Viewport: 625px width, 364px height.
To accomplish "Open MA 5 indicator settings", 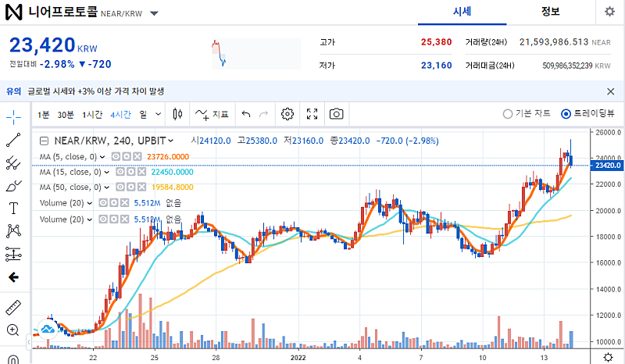I will click(127, 157).
